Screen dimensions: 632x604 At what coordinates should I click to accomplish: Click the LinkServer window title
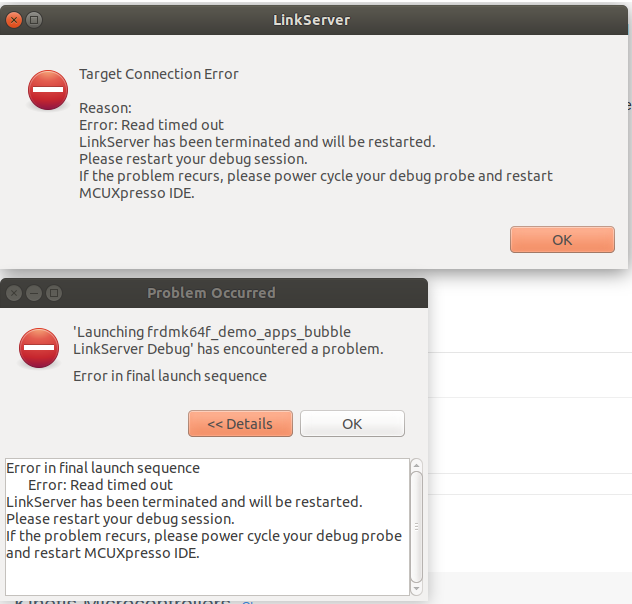tap(312, 20)
